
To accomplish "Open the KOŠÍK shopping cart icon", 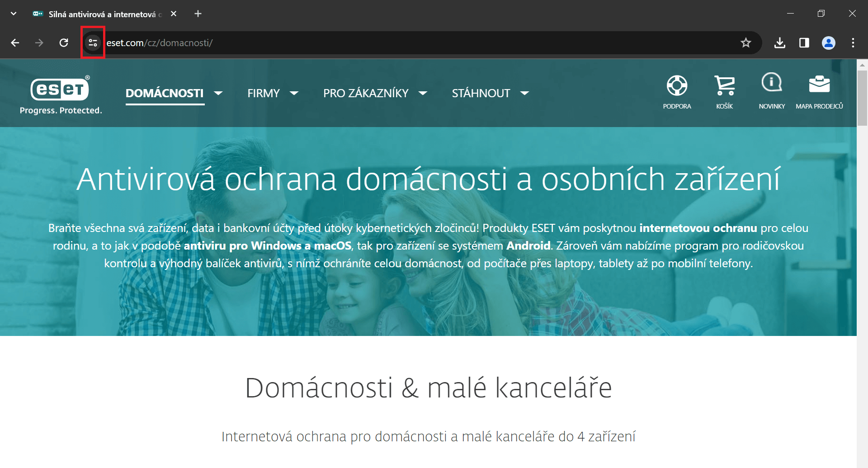I will 724,85.
